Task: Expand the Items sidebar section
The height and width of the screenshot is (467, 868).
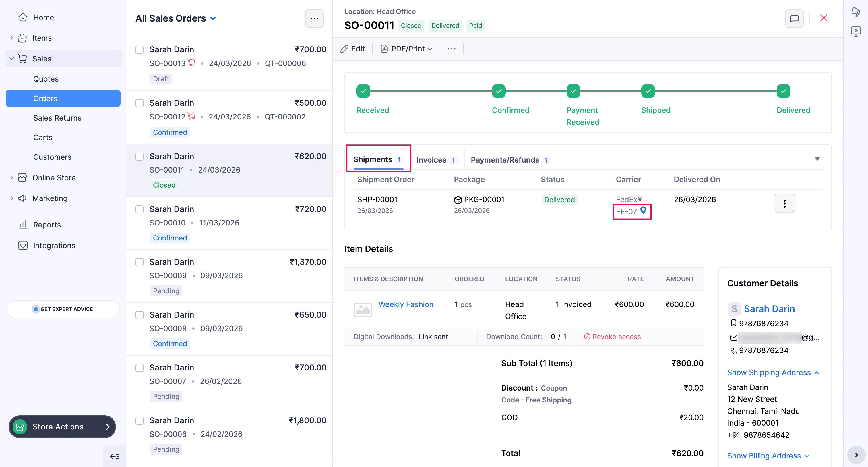Action: pyautogui.click(x=11, y=38)
